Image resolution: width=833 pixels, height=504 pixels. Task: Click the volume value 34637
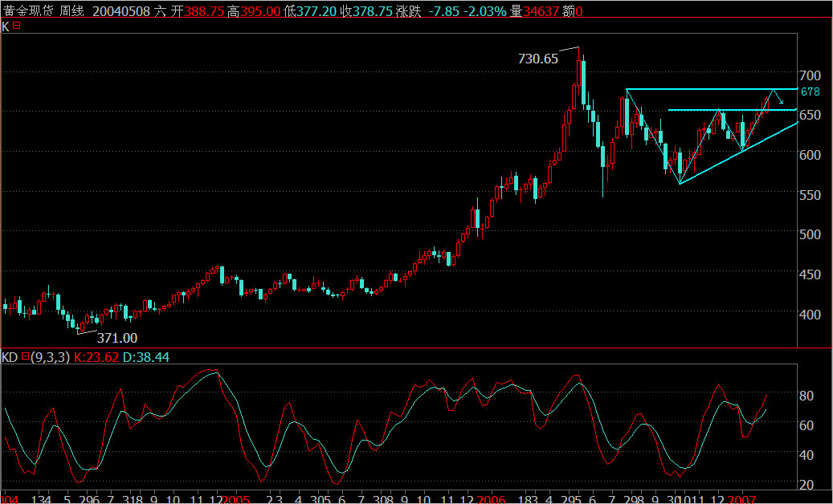coord(541,11)
